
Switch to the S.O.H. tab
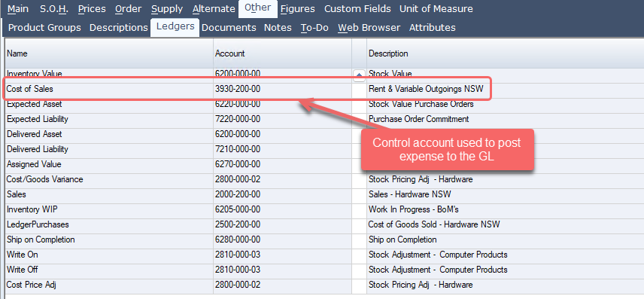click(x=54, y=8)
